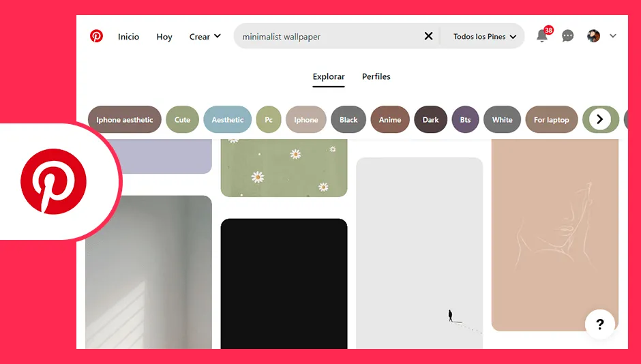641x364 pixels.
Task: Select the Bts filter chip
Action: coord(465,120)
